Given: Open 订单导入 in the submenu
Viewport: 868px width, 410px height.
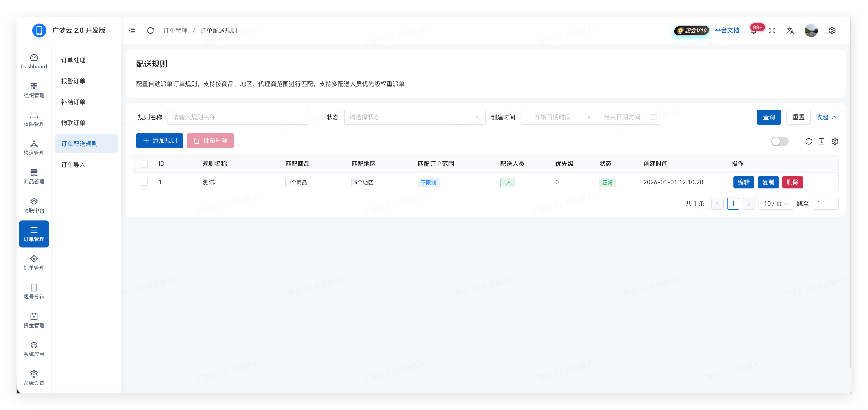Looking at the screenshot, I should [73, 165].
